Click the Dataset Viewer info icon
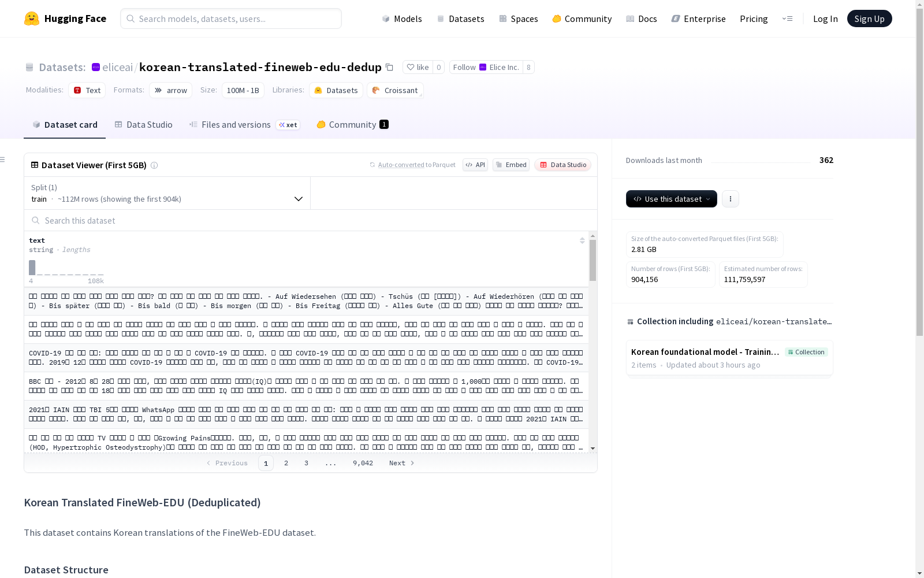This screenshot has width=924, height=578. pyautogui.click(x=154, y=165)
